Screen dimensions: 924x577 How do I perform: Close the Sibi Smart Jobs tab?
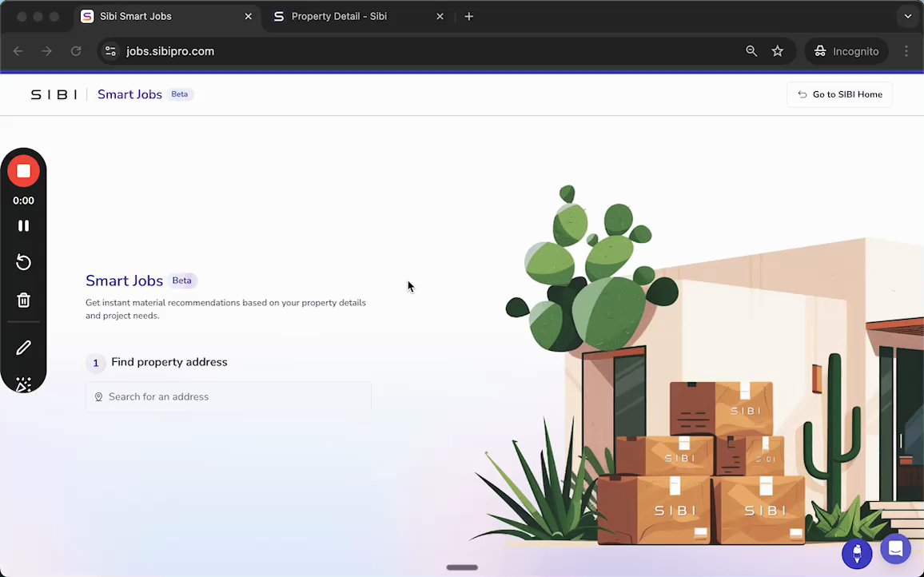248,17
